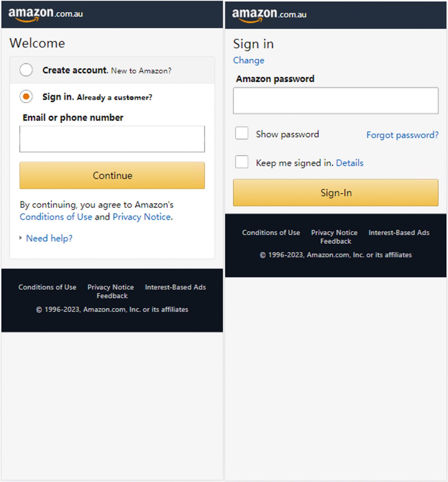Screen dimensions: 448x482
Task: Open Conditions of Use link in agreement text
Action: click(x=56, y=217)
